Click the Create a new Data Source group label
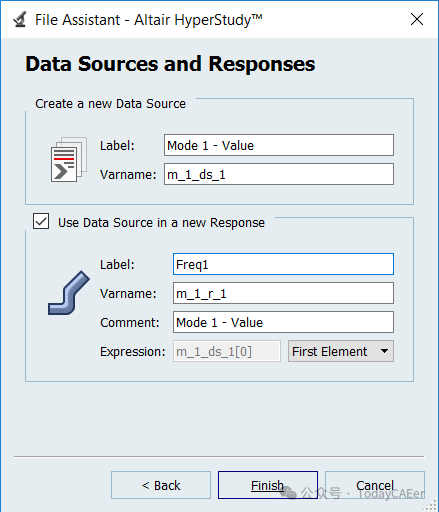This screenshot has height=512, width=439. tap(110, 104)
